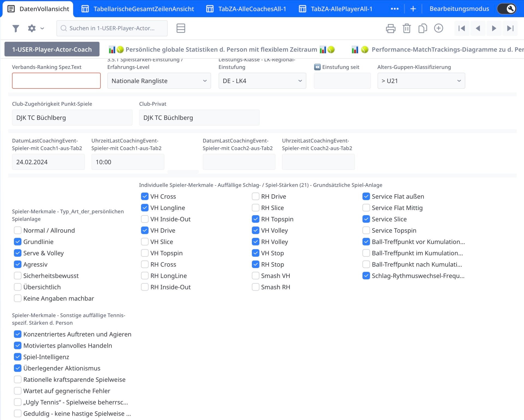Check the VH Inside-Out checkbox

[x=145, y=219]
